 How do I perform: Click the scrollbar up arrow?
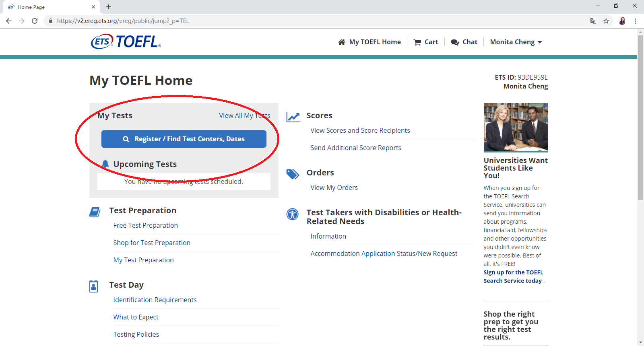pyautogui.click(x=640, y=32)
